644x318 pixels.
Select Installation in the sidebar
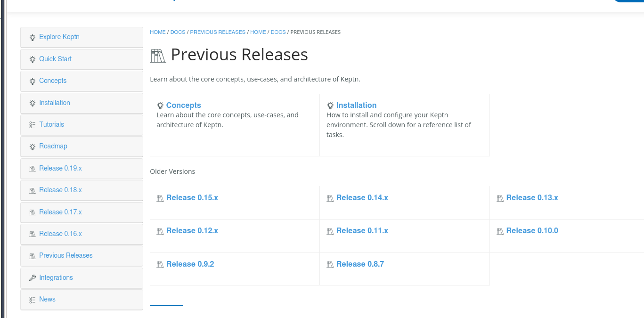(x=54, y=103)
